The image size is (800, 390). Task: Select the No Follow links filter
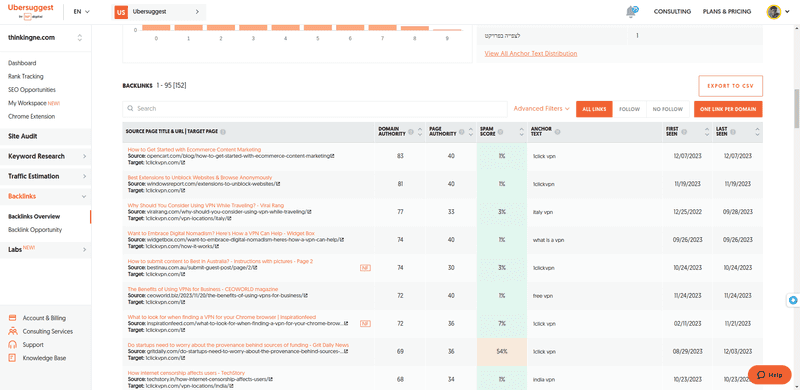click(667, 109)
